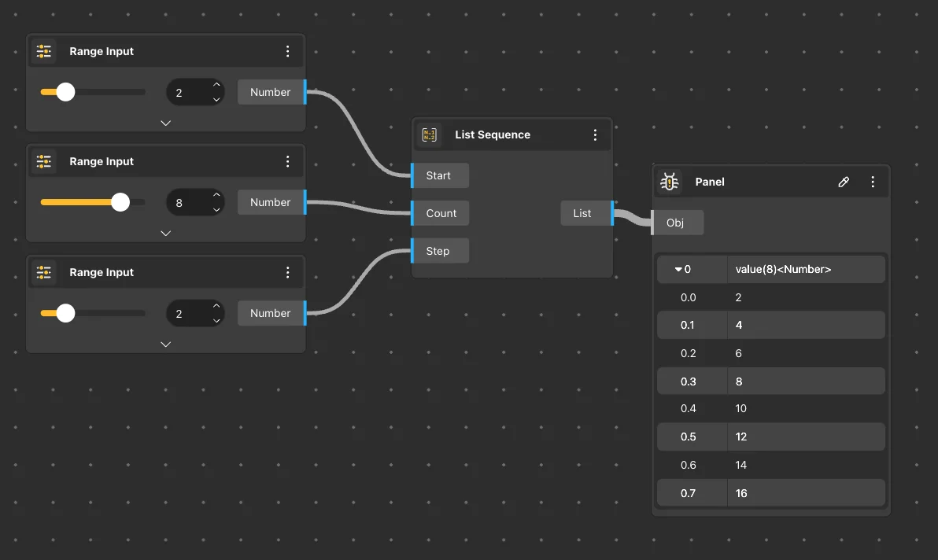Select the Obj input on Panel
This screenshot has width=938, height=560.
[675, 223]
